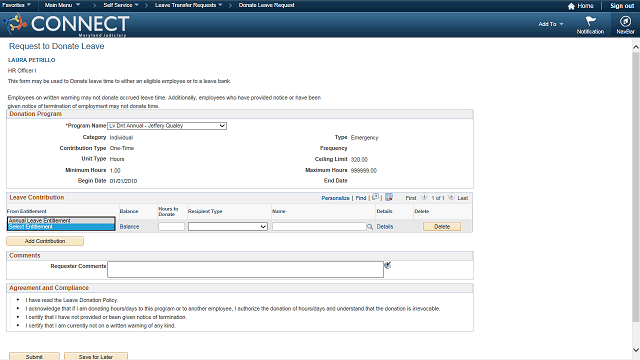
Task: Click the CONNECT Maryland Judiciary logo
Action: tap(67, 24)
